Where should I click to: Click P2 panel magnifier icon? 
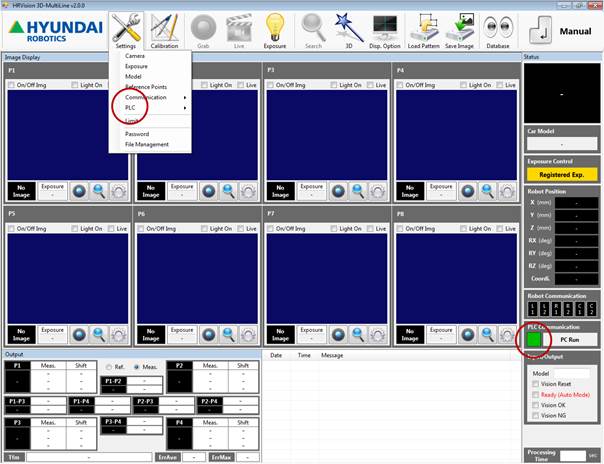[x=228, y=191]
